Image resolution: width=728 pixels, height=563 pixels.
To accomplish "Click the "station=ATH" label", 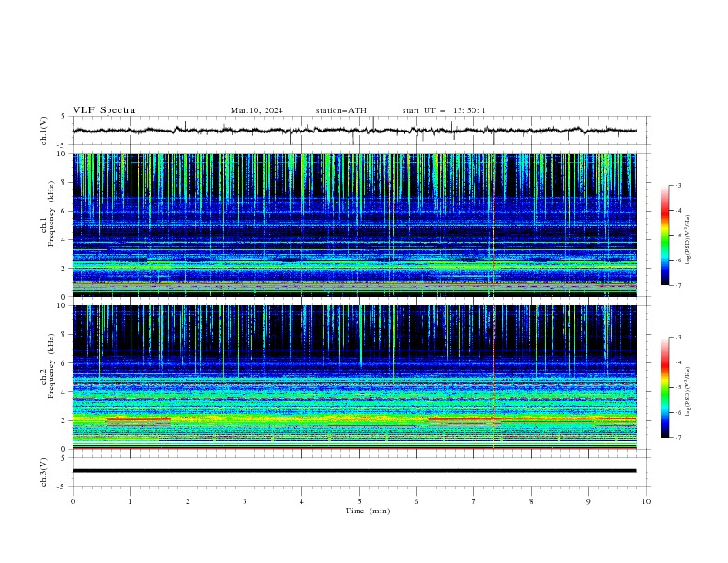I will (341, 110).
